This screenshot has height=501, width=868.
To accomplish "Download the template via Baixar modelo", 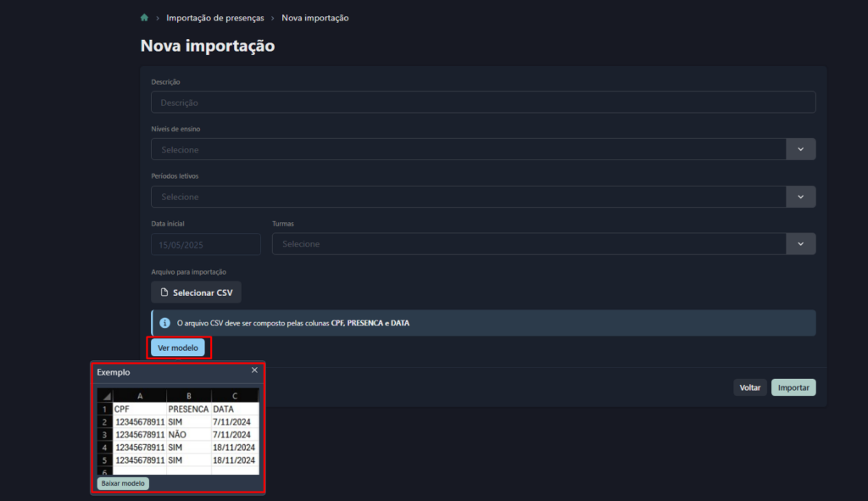I will pos(123,483).
